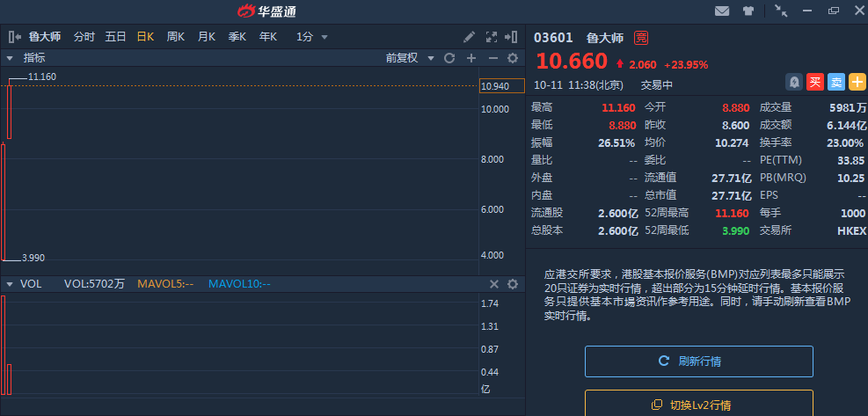Screen dimensions: 868x416
Task: Click the 交易所 value HKEX
Action: (x=851, y=230)
